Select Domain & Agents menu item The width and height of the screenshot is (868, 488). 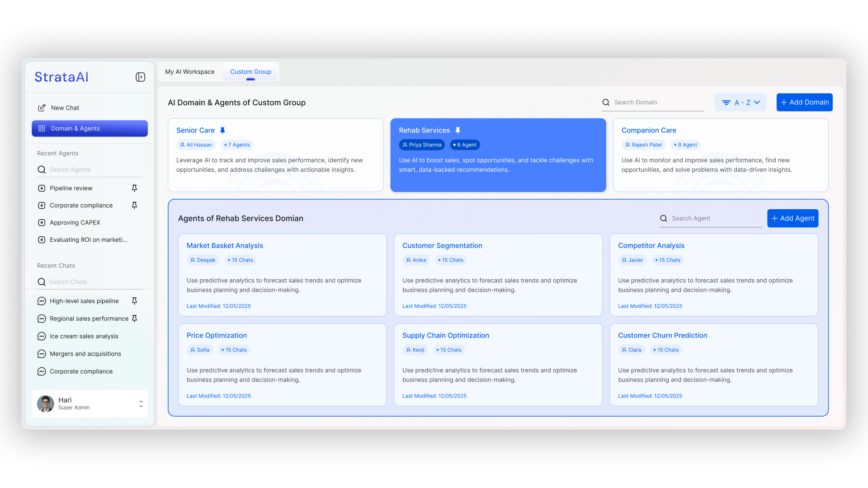point(90,128)
